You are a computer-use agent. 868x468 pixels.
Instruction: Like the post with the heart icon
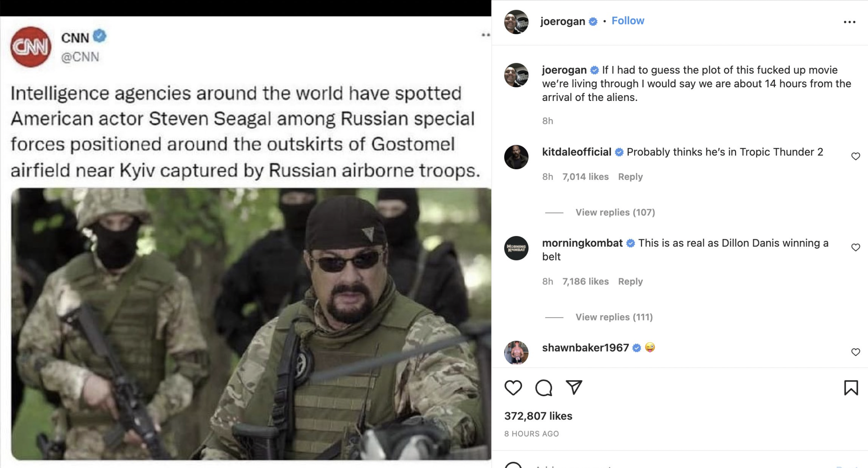pos(513,388)
